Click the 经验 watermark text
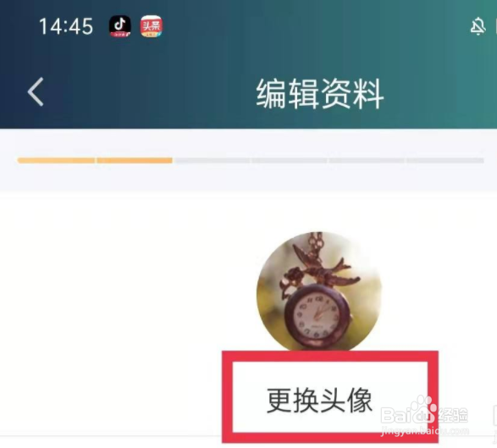The image size is (497, 448). coord(453,414)
